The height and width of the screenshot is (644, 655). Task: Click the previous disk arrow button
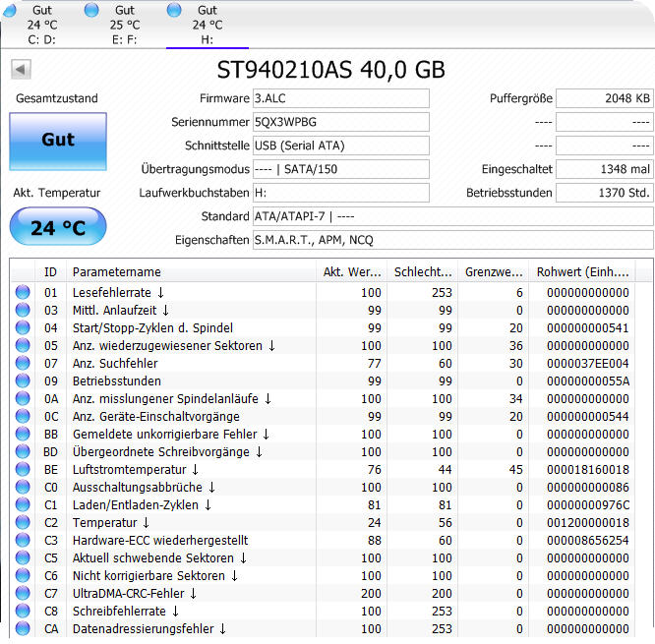[21, 70]
